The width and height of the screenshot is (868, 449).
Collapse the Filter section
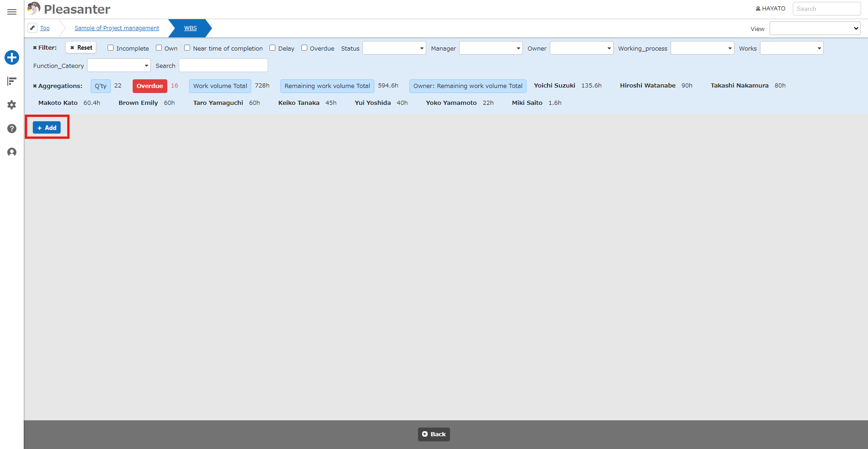[45, 47]
